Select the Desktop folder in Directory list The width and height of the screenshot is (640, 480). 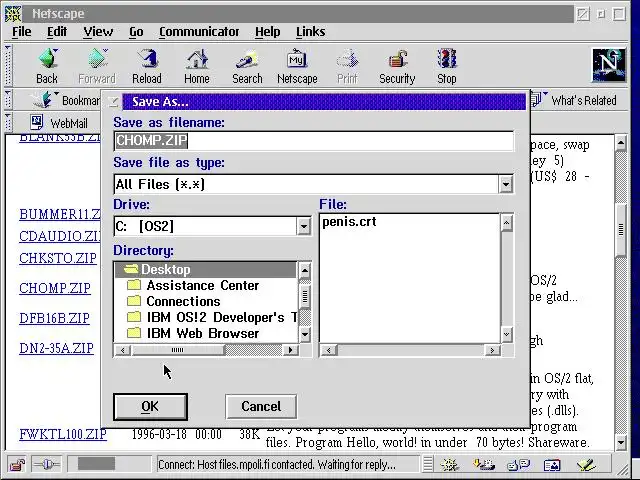coord(206,270)
